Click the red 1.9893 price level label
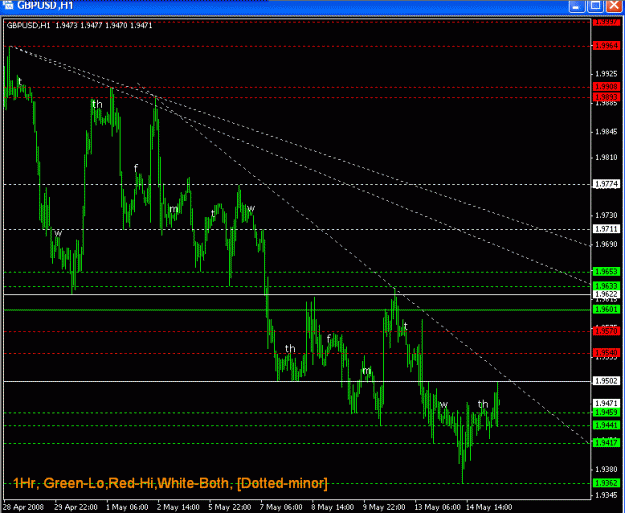This screenshot has width=625, height=513. coord(606,97)
